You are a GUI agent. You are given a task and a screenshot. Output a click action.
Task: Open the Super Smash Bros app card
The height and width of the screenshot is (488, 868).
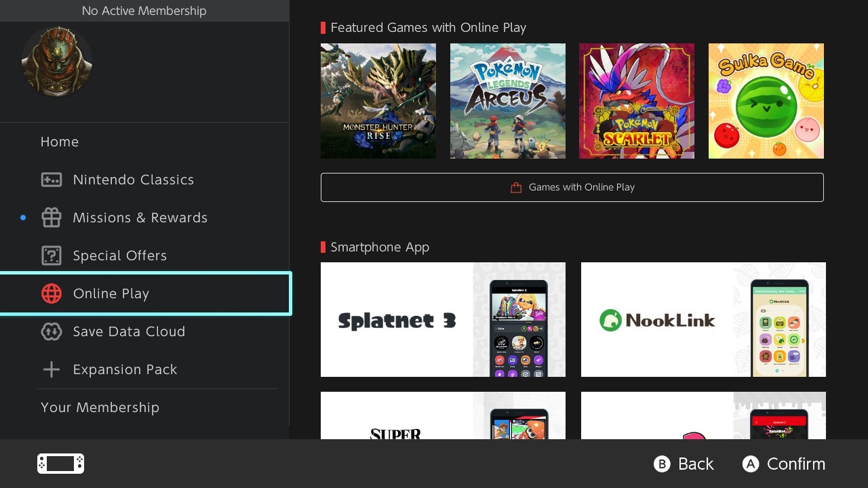[443, 415]
